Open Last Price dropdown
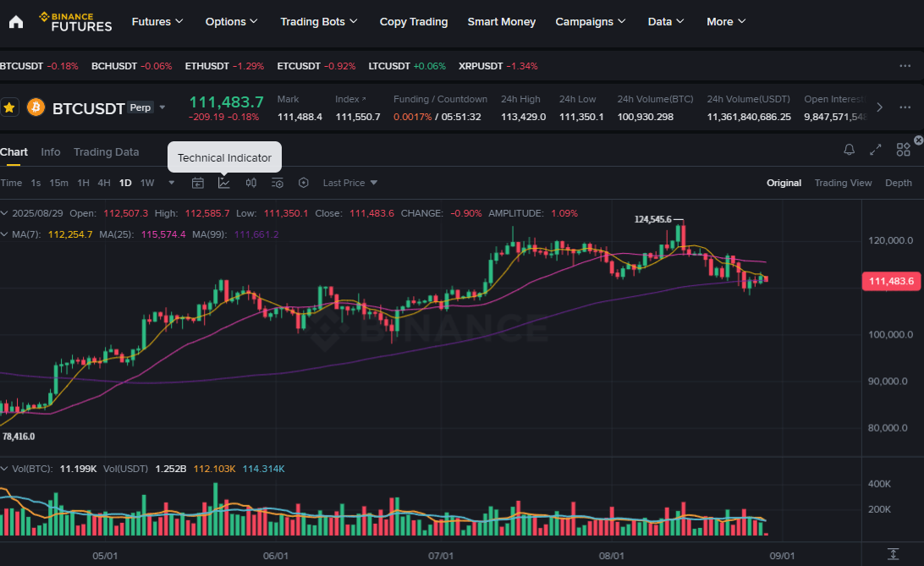924x566 pixels. [x=350, y=184]
